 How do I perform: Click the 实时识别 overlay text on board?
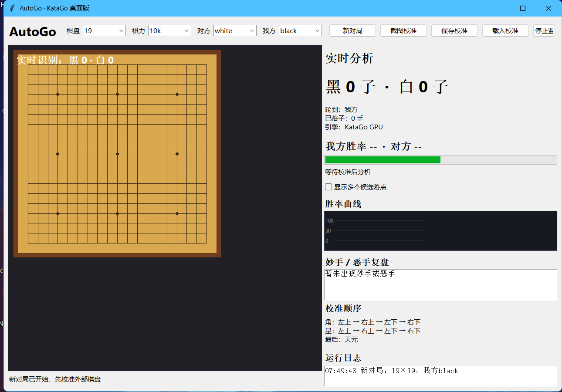pyautogui.click(x=65, y=60)
